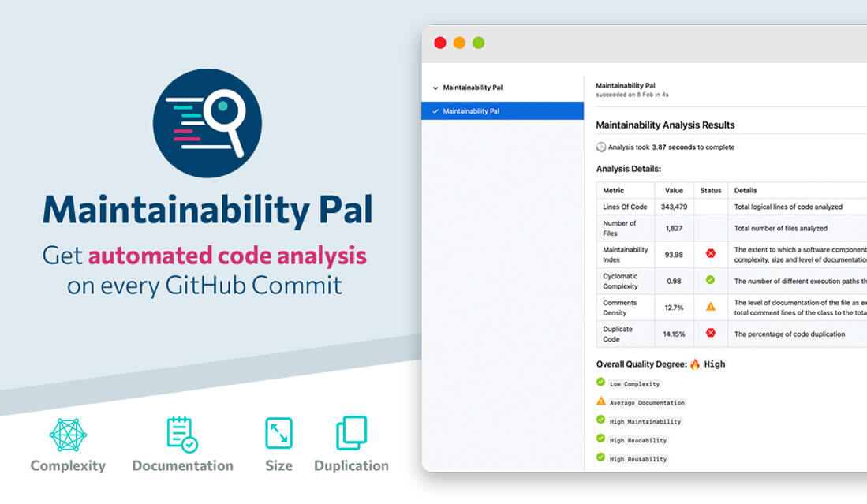Viewport: 867px width, 504px height.
Task: Click the warning triangle beside Average Documentation
Action: 601,401
